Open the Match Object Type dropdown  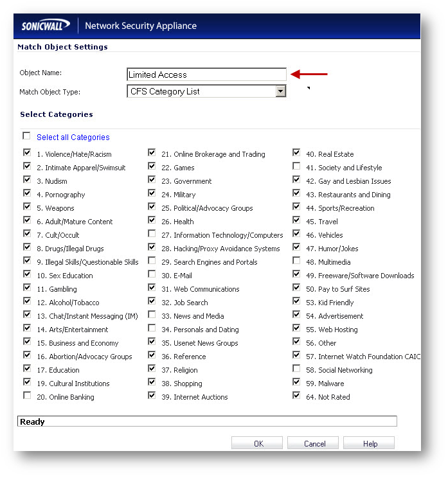click(x=280, y=92)
